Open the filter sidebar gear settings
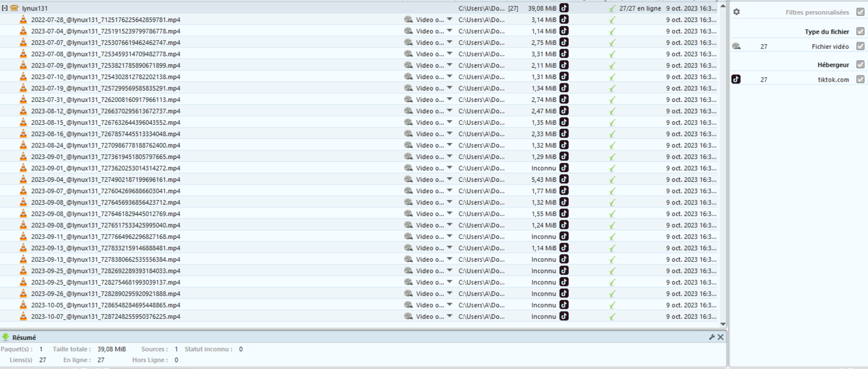Image resolution: width=868 pixels, height=369 pixels. [x=736, y=12]
